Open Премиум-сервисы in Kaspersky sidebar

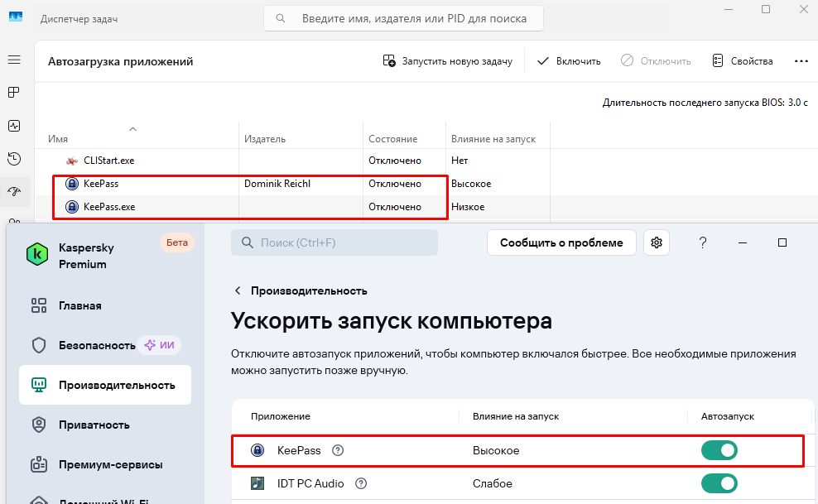(110, 464)
